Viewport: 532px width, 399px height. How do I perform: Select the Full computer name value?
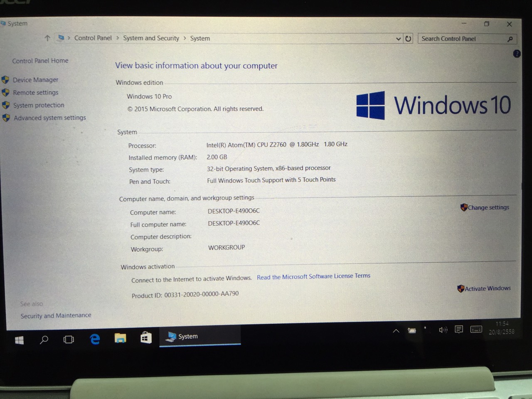tap(234, 223)
